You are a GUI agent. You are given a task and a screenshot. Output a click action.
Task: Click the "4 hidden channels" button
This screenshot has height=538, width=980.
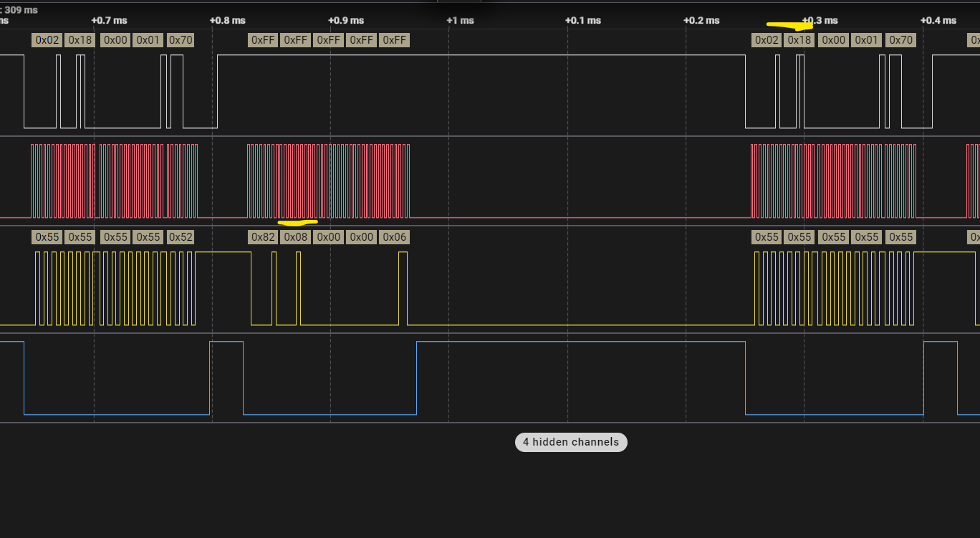click(x=571, y=442)
